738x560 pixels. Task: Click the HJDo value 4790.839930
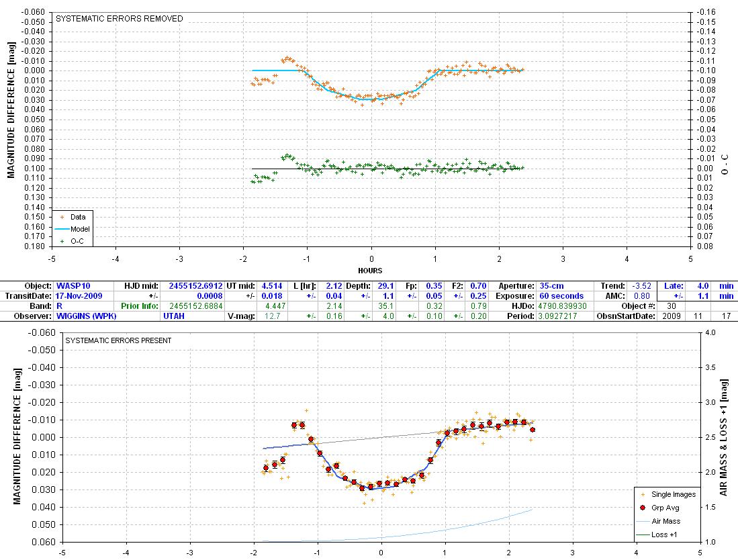click(x=565, y=306)
